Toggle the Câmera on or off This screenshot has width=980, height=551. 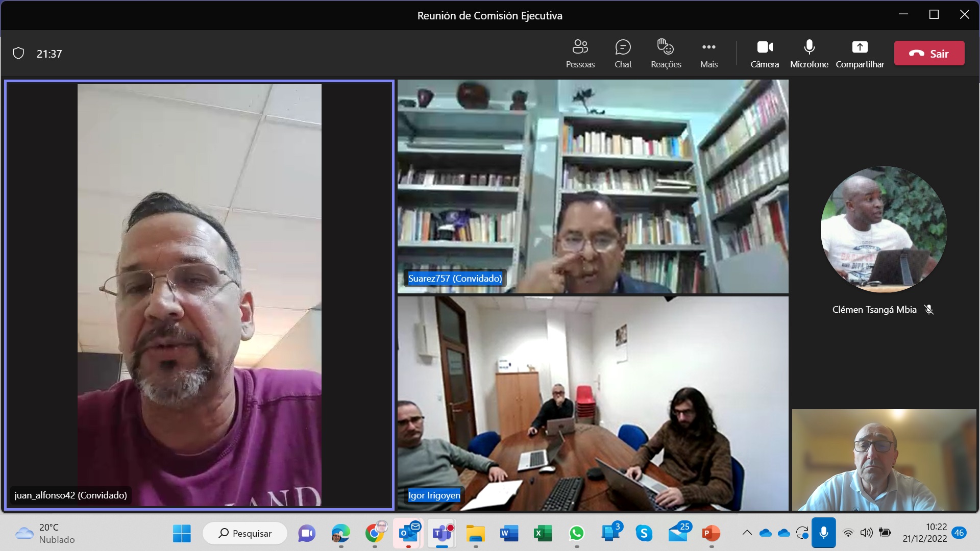(x=764, y=54)
